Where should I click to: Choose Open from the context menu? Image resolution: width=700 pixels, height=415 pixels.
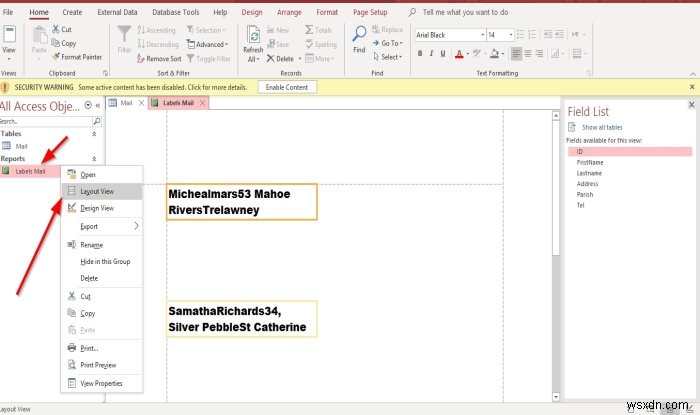click(102, 175)
